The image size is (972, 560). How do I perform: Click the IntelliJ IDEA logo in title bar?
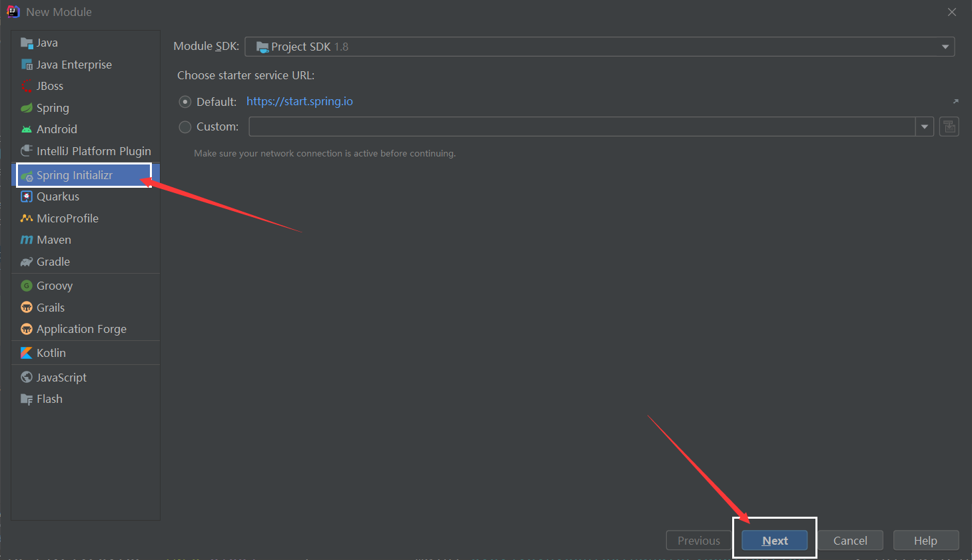(x=13, y=11)
